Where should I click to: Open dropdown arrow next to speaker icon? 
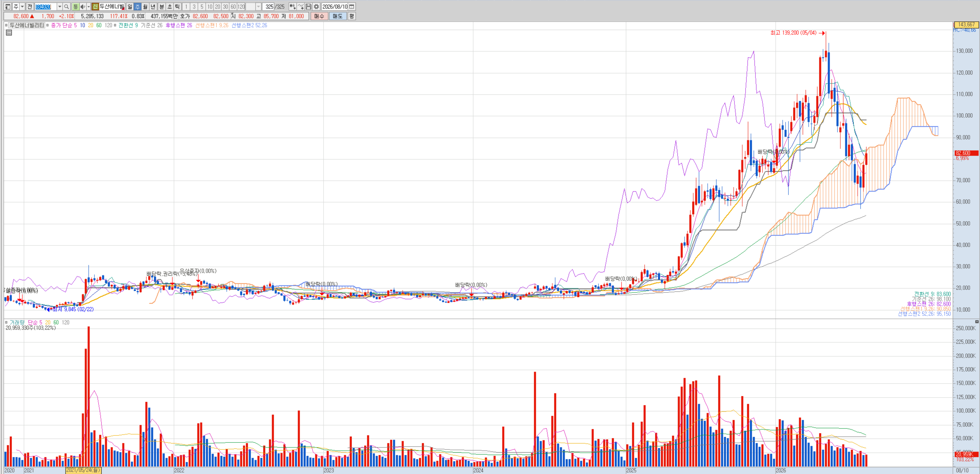point(89,7)
